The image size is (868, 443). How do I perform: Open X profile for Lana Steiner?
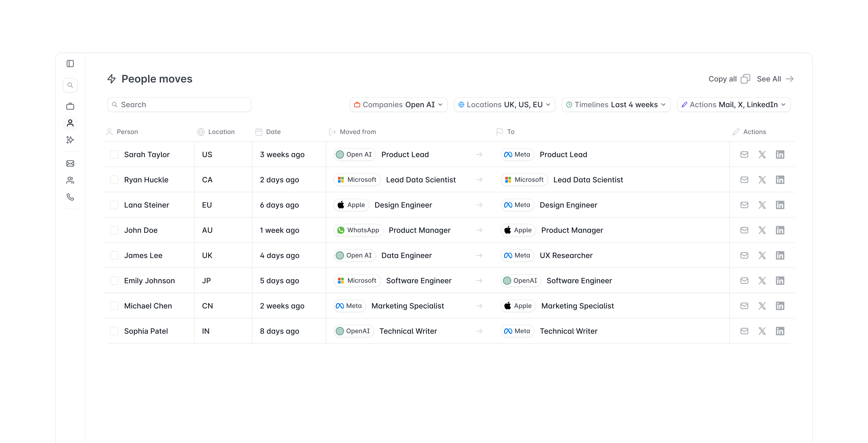(x=762, y=205)
